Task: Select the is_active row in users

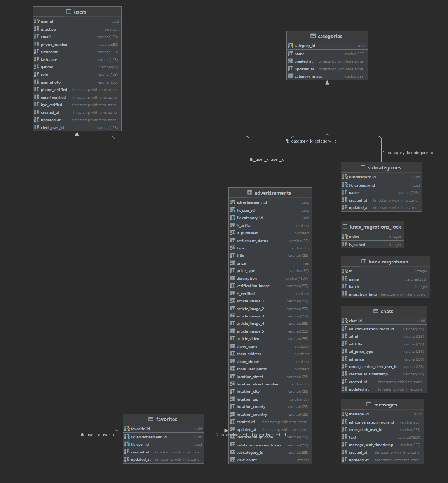Action: click(x=77, y=29)
